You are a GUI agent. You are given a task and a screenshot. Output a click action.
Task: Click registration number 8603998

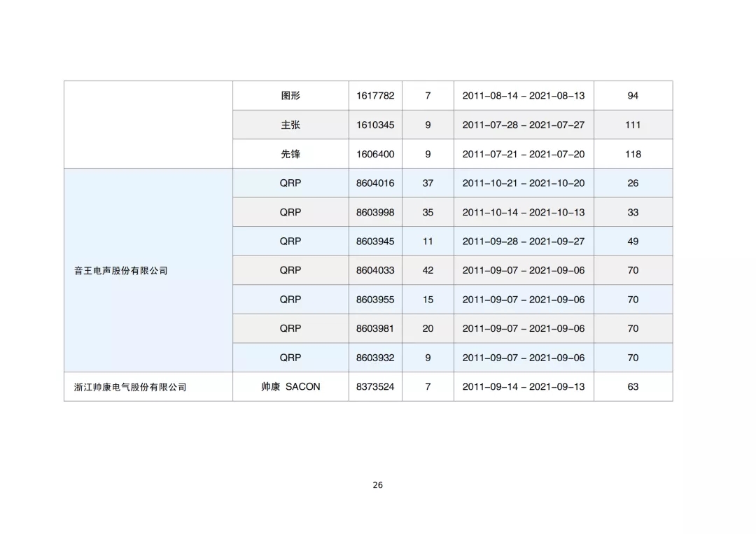[375, 212]
